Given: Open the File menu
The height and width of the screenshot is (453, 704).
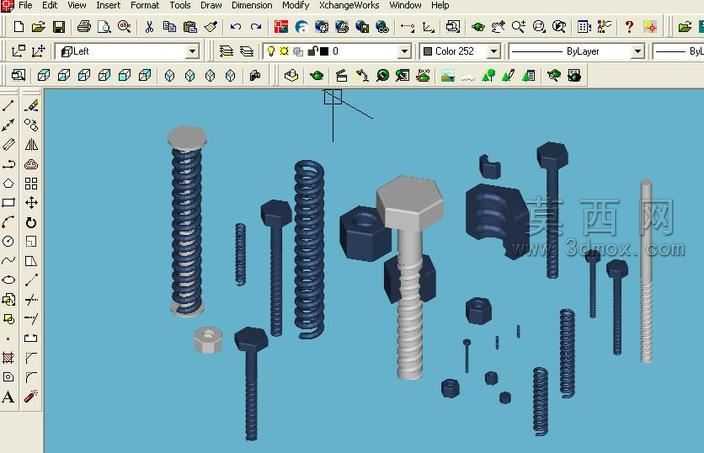Looking at the screenshot, I should (x=25, y=5).
